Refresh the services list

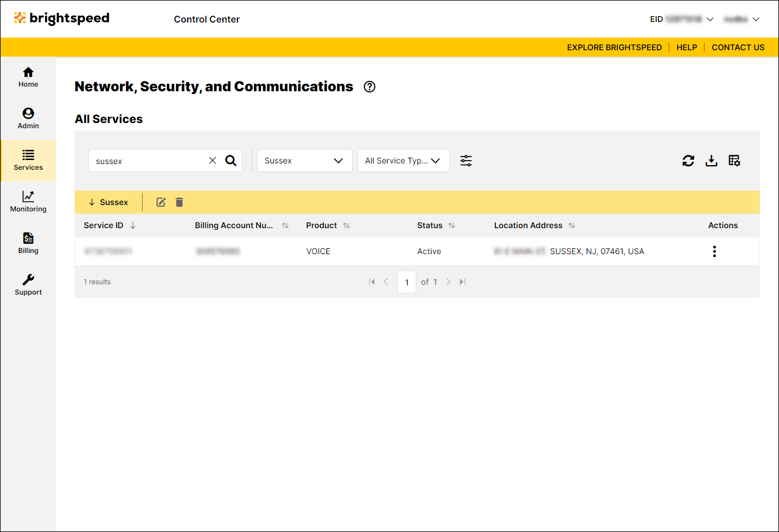coord(688,161)
